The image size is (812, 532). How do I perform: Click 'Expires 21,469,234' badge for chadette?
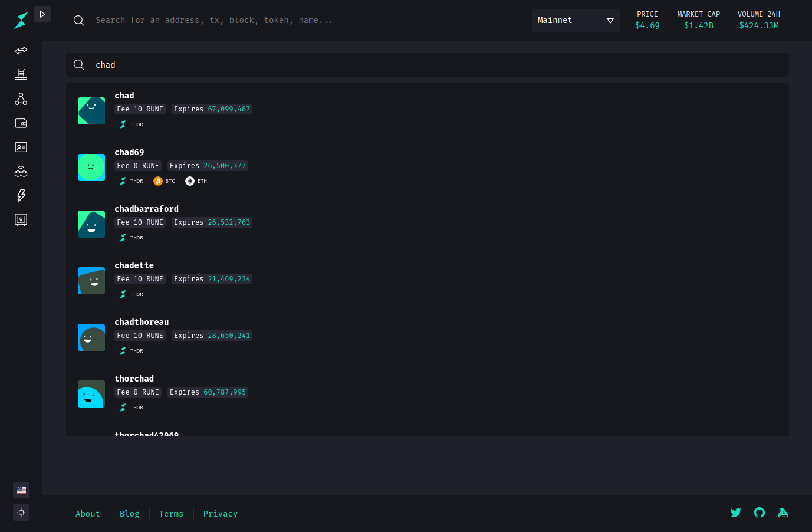pyautogui.click(x=212, y=279)
